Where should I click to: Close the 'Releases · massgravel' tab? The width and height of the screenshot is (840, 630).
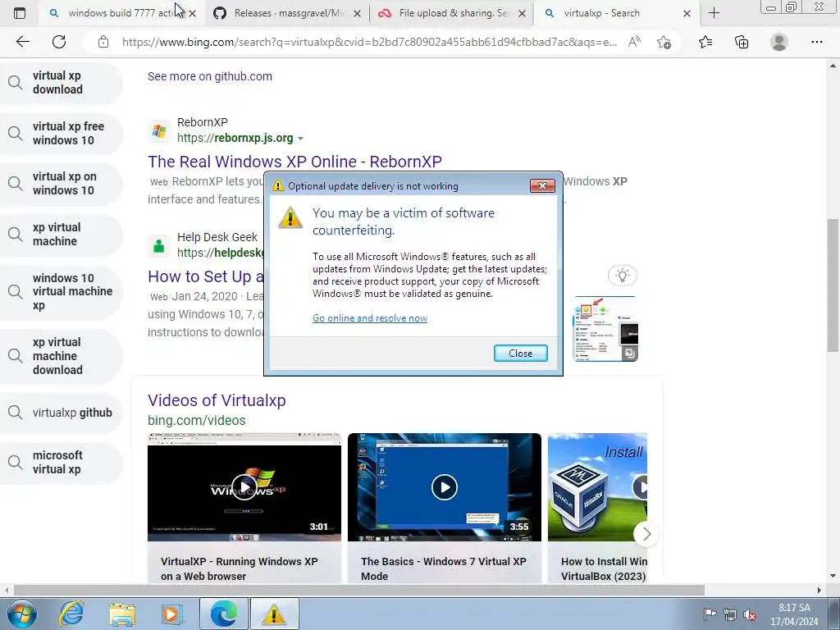coord(358,13)
